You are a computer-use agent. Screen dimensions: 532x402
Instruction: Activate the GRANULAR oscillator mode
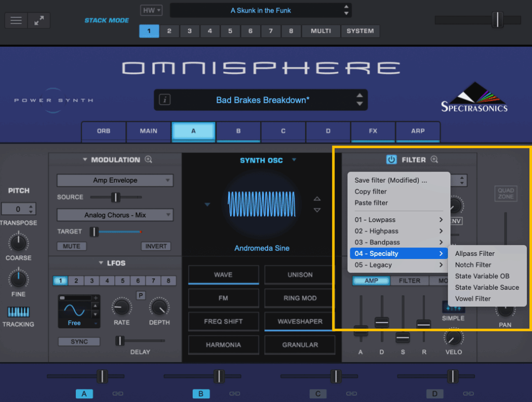coord(299,344)
